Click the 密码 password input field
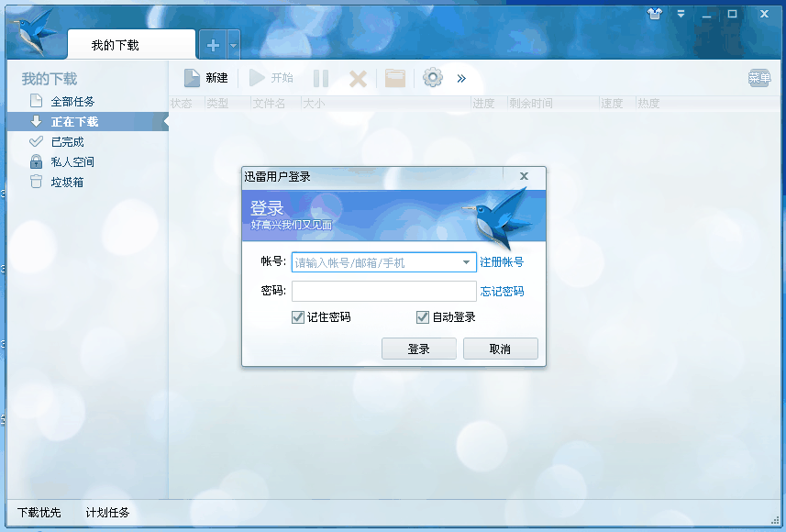The image size is (786, 532). pyautogui.click(x=383, y=291)
